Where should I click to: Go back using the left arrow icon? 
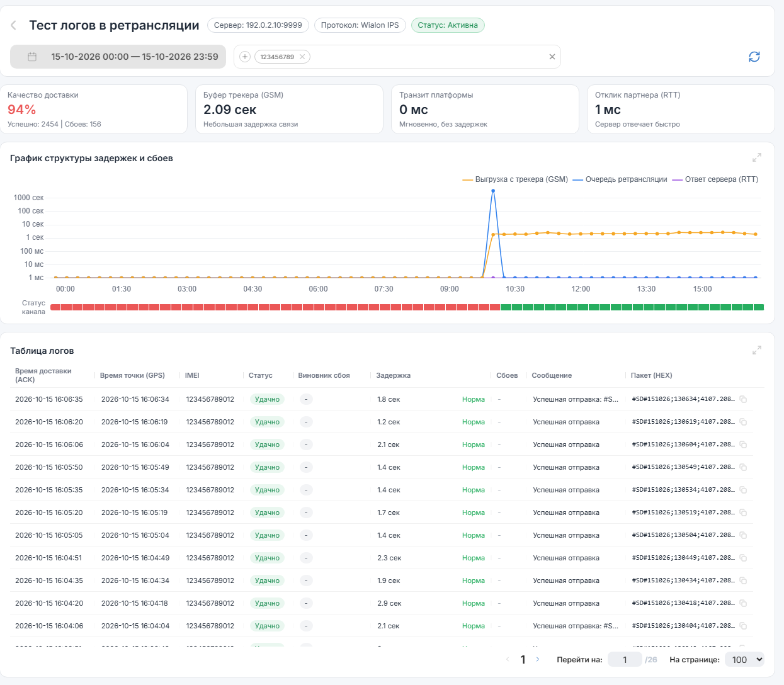13,25
